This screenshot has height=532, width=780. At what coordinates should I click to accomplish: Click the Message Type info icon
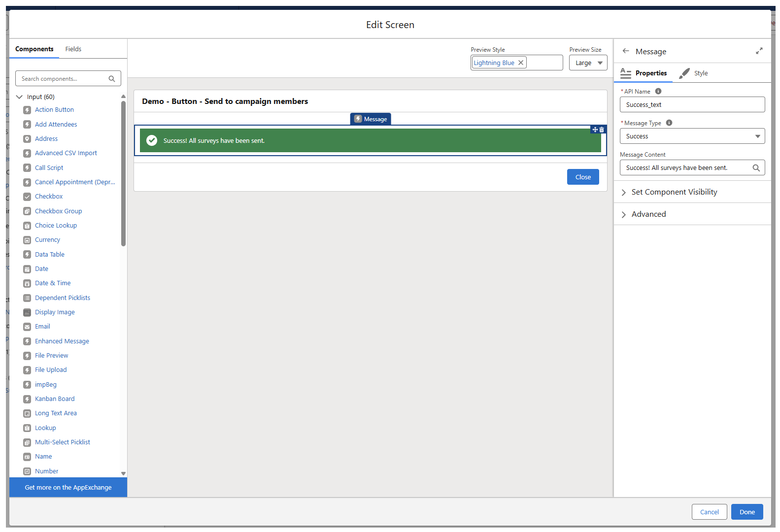coord(669,123)
